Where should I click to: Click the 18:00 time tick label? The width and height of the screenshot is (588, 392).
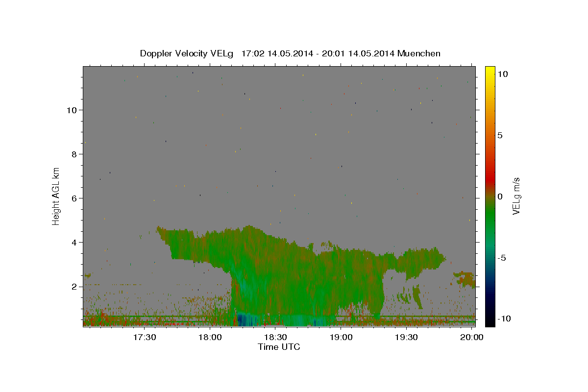211,338
